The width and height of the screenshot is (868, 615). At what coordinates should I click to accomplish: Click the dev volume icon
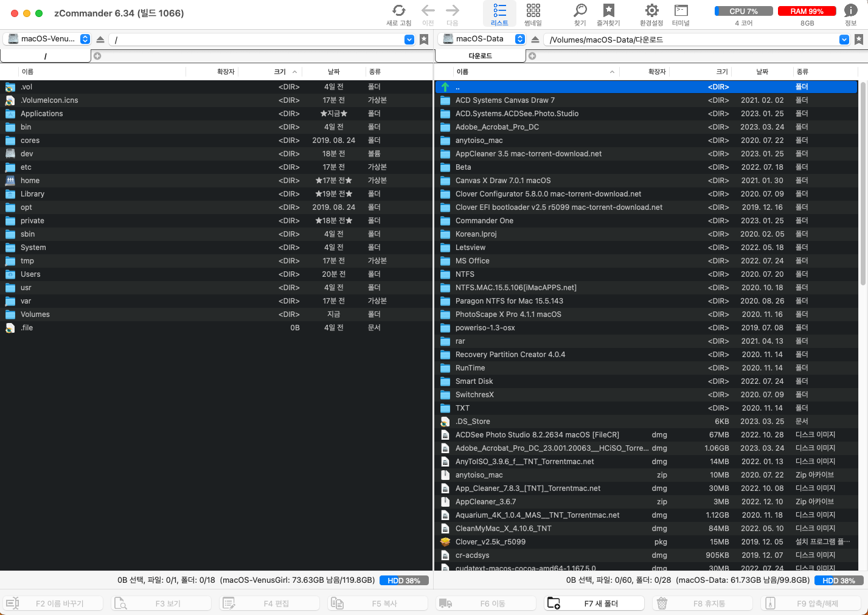point(10,154)
